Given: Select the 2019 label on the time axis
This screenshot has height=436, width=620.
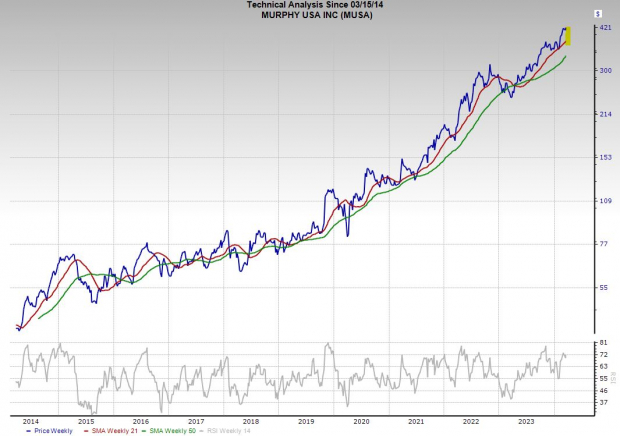Looking at the screenshot, I should pyautogui.click(x=305, y=422).
